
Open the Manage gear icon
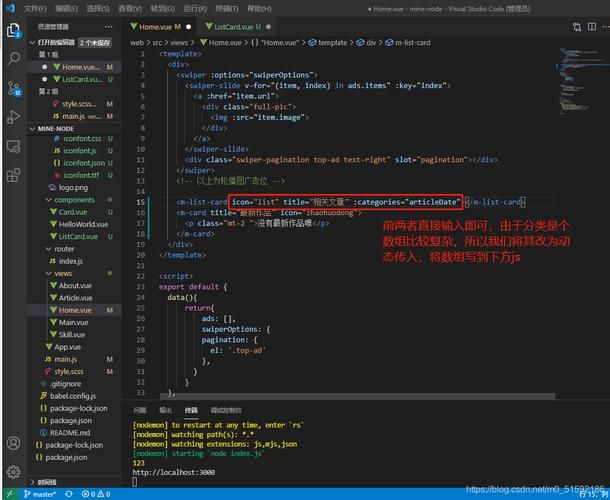pyautogui.click(x=14, y=470)
